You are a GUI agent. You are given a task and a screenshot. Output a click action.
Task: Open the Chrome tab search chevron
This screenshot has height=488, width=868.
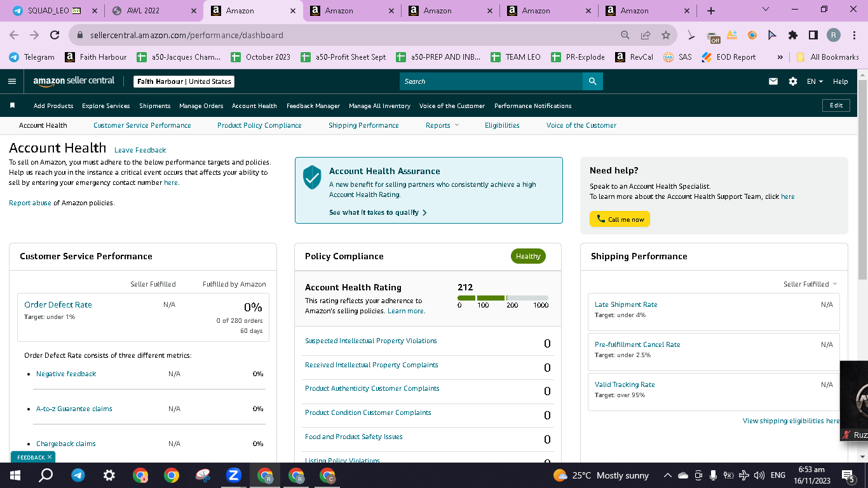pyautogui.click(x=765, y=10)
